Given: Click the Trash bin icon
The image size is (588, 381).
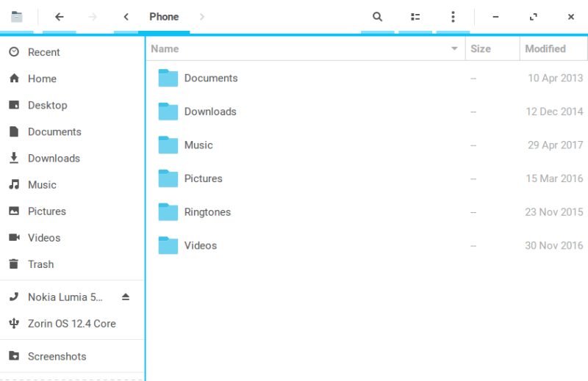Looking at the screenshot, I should pyautogui.click(x=13, y=264).
